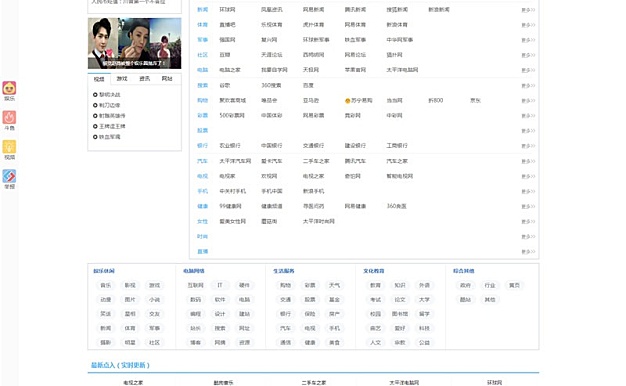Switch to the 资讯 tab
Image resolution: width=626 pixels, height=386 pixels.
145,79
